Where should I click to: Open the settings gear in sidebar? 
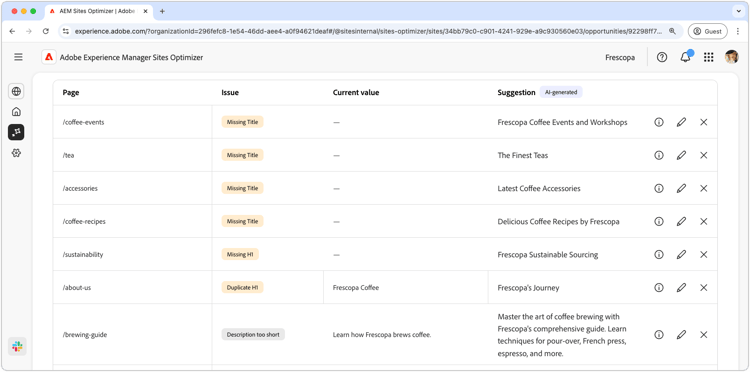pos(16,153)
